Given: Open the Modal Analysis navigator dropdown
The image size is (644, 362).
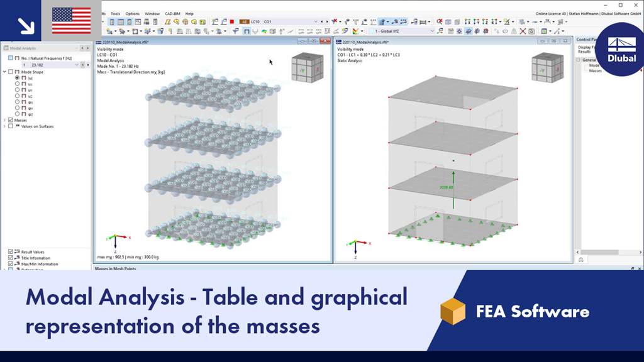Looking at the screenshot, I should click(76, 48).
